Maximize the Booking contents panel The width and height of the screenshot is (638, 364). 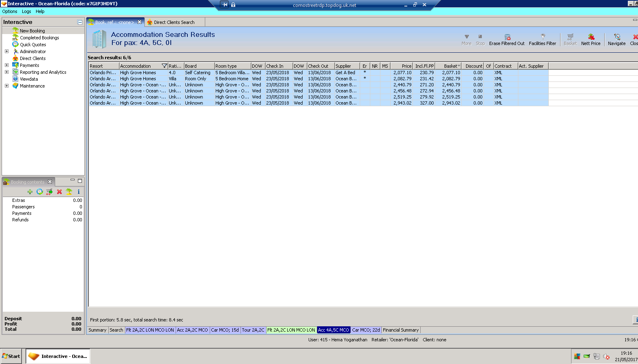pos(80,181)
